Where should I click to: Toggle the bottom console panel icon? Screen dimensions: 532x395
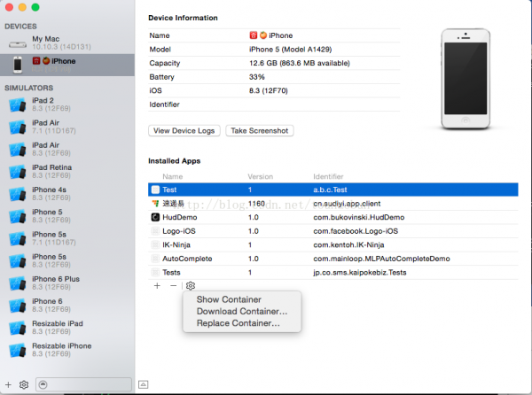tap(143, 384)
